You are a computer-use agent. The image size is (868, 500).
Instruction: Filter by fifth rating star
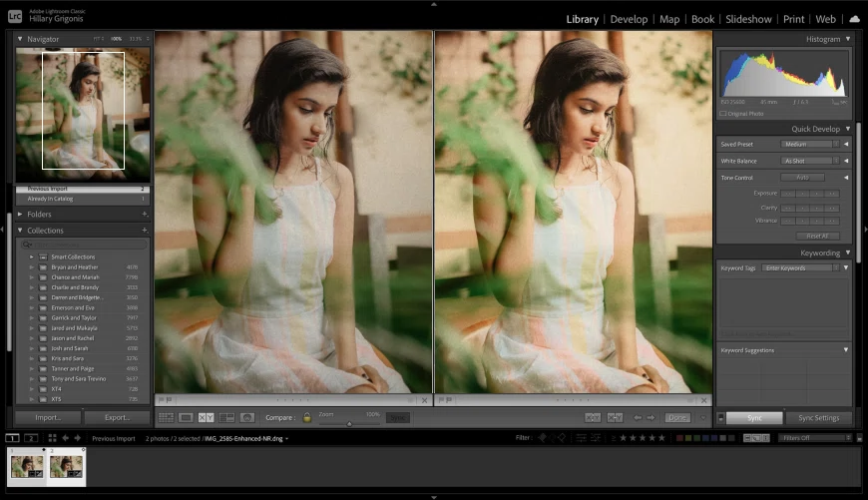661,438
